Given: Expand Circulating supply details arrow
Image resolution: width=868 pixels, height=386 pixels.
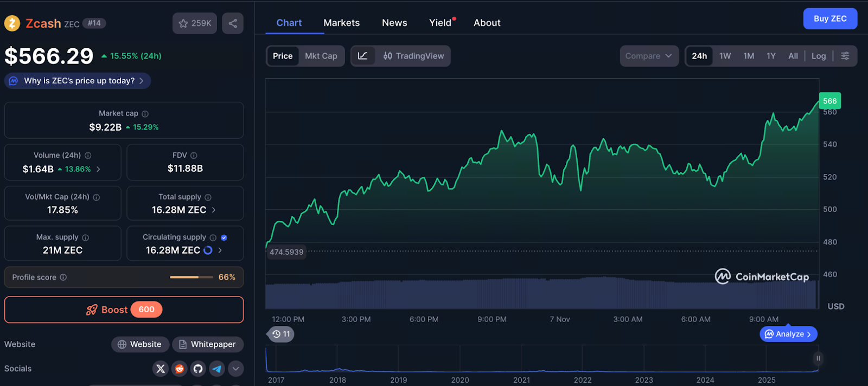Looking at the screenshot, I should pos(220,250).
